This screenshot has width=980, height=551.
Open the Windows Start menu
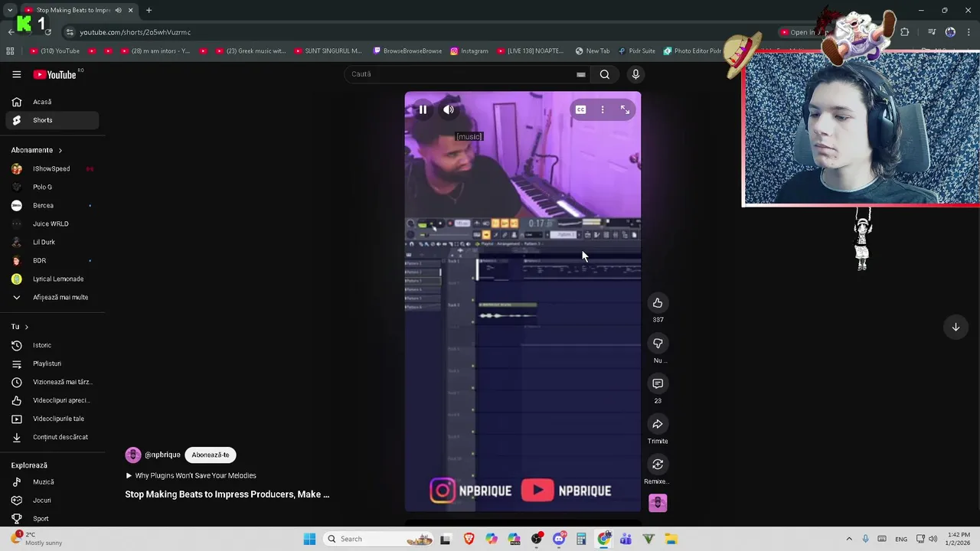pos(309,539)
